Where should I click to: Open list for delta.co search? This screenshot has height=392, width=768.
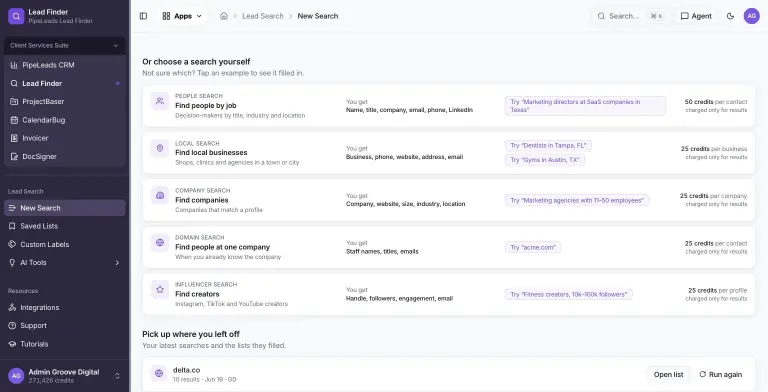click(x=668, y=374)
